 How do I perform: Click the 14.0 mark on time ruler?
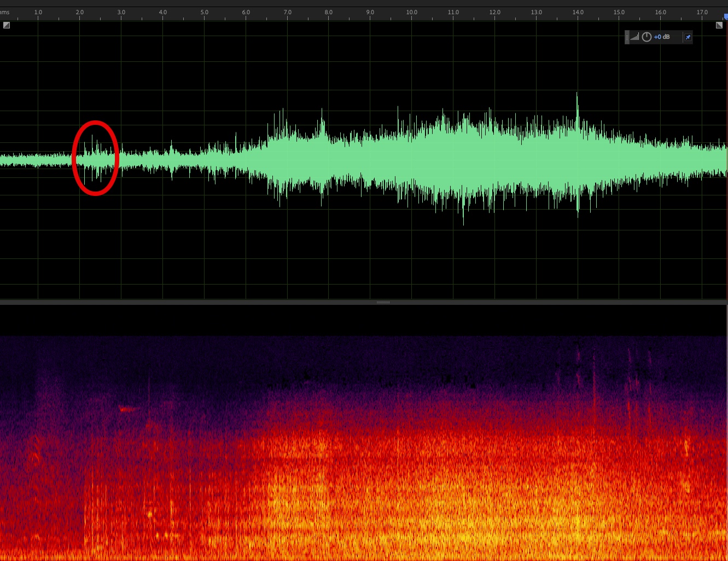pyautogui.click(x=578, y=12)
